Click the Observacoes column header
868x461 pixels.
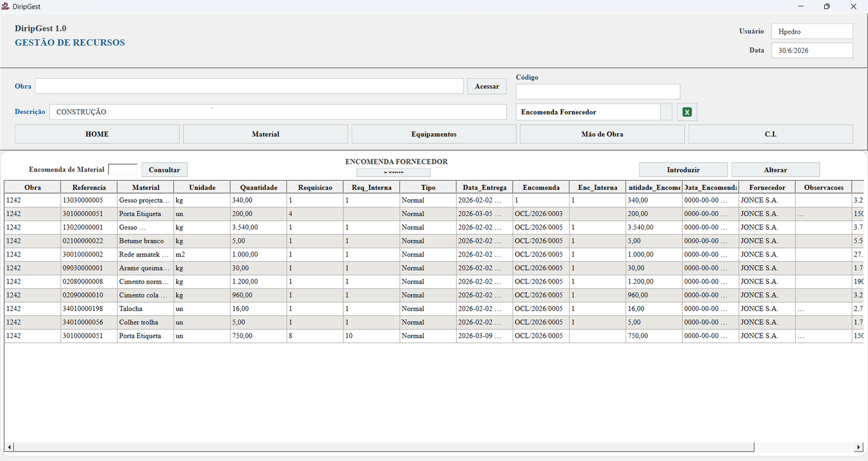tap(824, 187)
